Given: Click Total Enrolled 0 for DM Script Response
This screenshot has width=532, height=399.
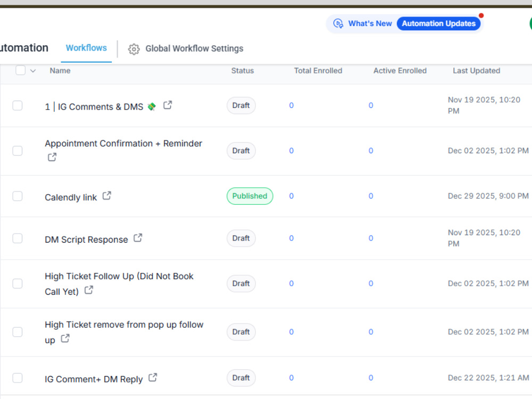Looking at the screenshot, I should click(291, 238).
